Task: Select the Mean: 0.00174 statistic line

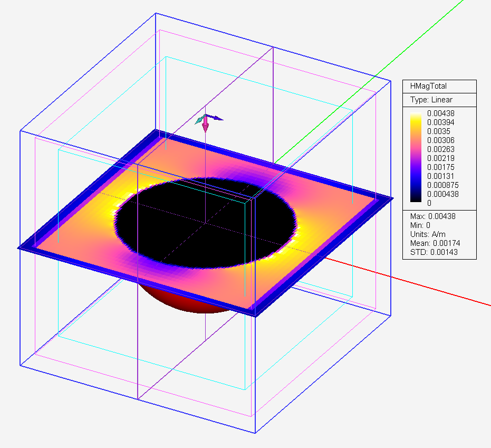Action: (x=436, y=243)
